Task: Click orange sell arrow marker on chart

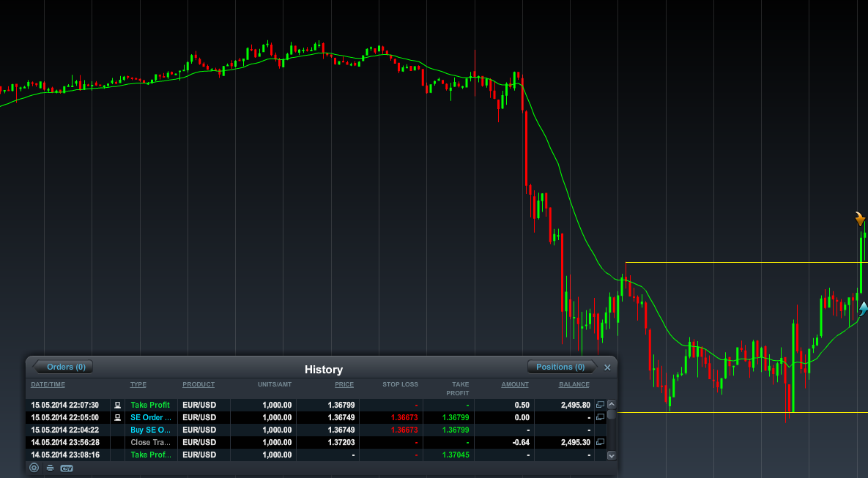Action: (860, 219)
